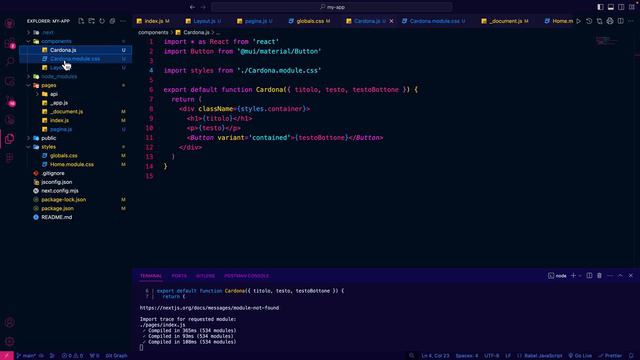Split the editor to the right
This screenshot has width=640, height=360.
620,21
